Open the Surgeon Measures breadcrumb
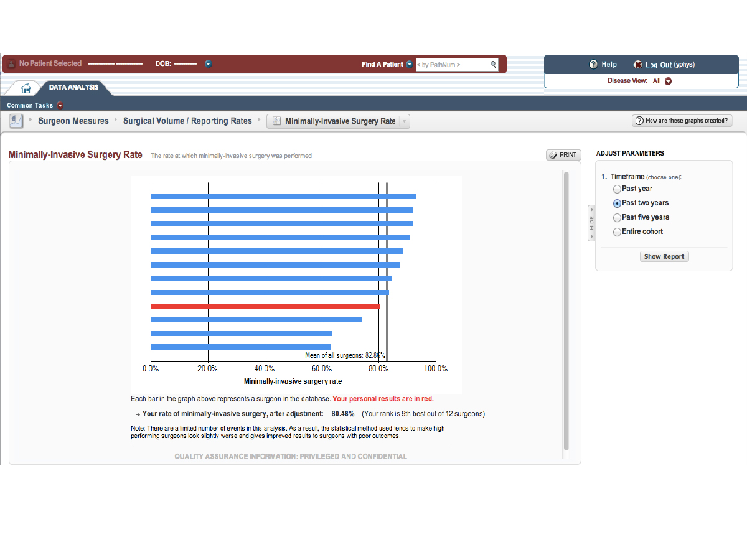 pyautogui.click(x=73, y=121)
